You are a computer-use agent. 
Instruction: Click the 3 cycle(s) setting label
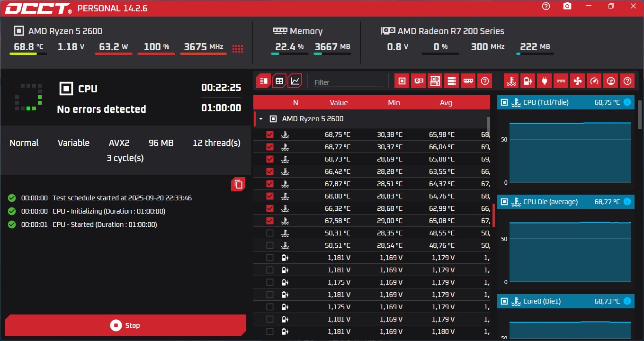coord(125,158)
